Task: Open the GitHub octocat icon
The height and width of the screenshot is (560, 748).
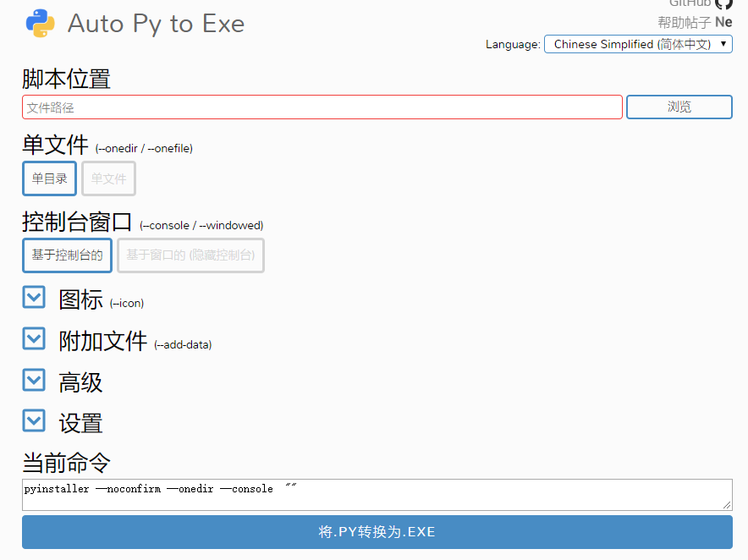Action: pyautogui.click(x=724, y=5)
